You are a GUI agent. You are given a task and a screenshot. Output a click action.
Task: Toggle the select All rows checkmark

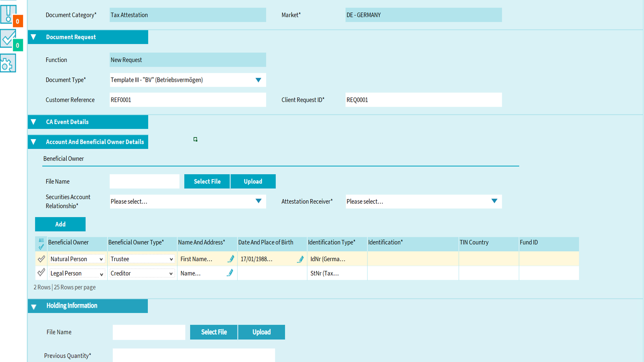point(41,244)
